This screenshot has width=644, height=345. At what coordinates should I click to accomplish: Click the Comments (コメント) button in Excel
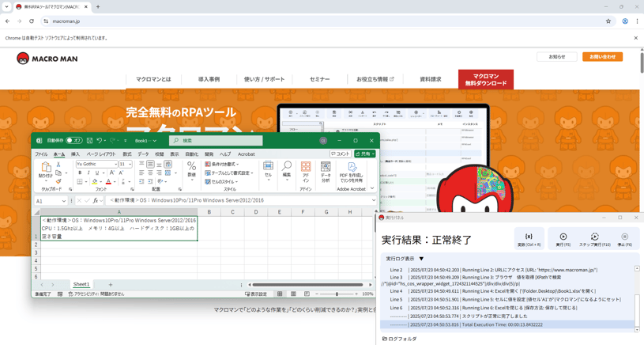(341, 154)
